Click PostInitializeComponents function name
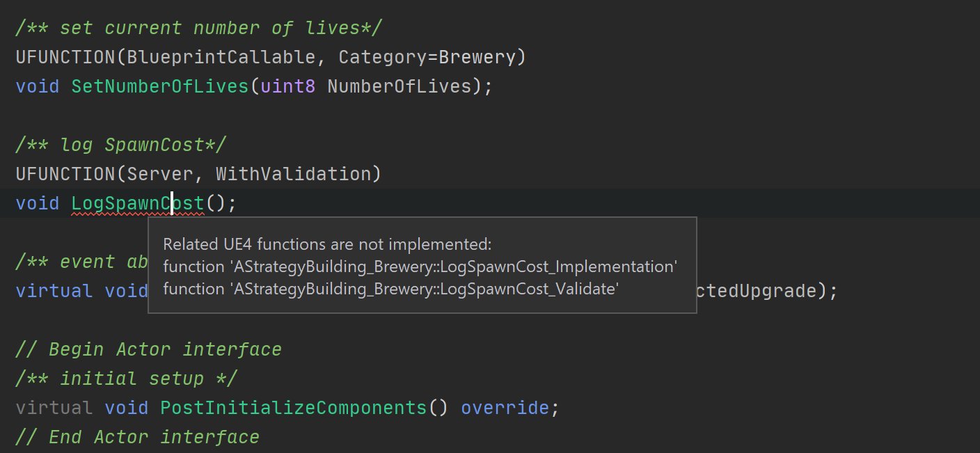This screenshot has width=980, height=453. (293, 407)
